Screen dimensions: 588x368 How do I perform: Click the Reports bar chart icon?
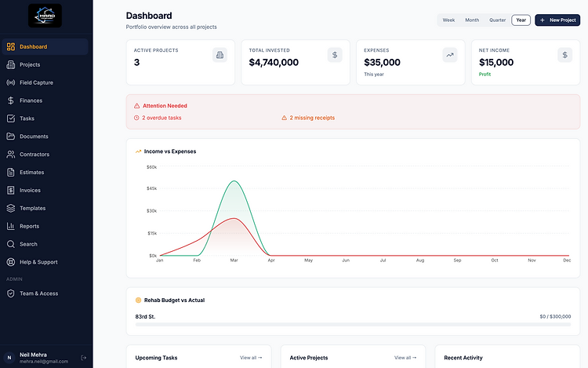(10, 226)
